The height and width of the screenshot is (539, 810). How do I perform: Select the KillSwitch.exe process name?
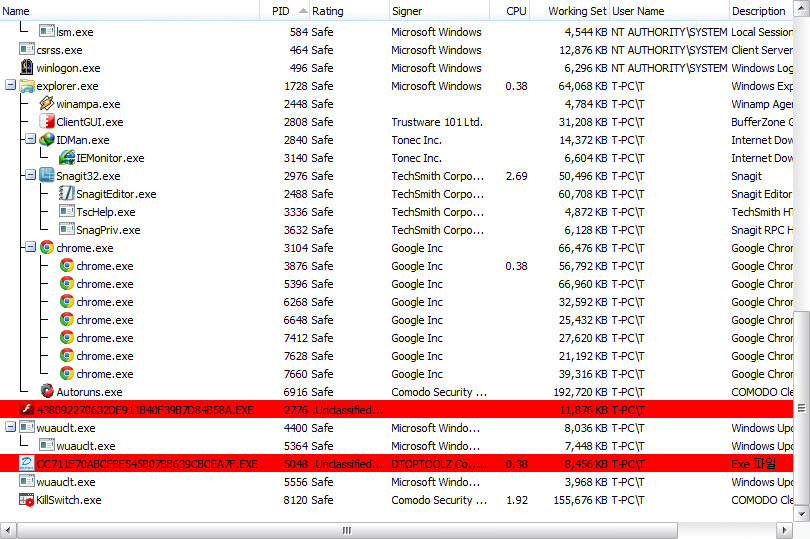pyautogui.click(x=69, y=500)
